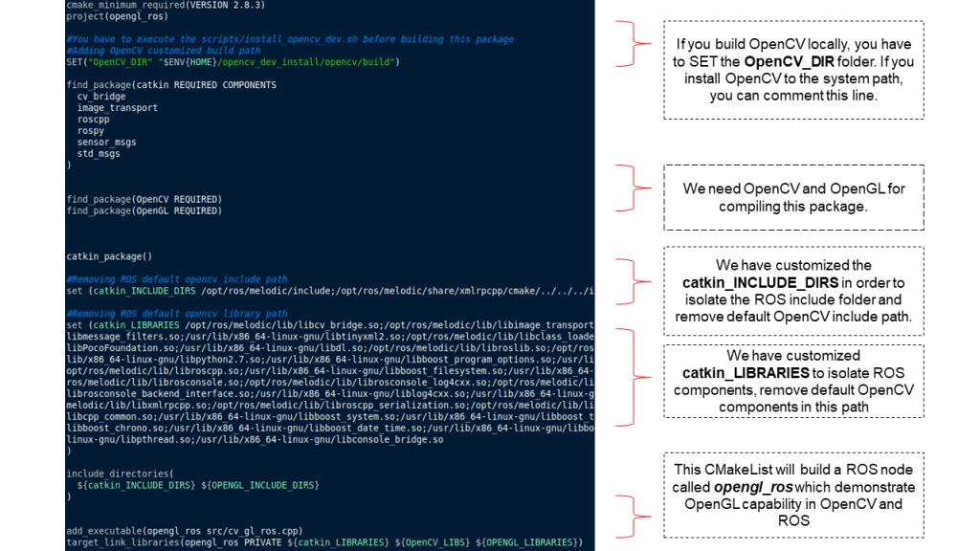Image resolution: width=980 pixels, height=551 pixels.
Task: Click the note describing the opengl_ros ROS node
Action: tap(793, 495)
